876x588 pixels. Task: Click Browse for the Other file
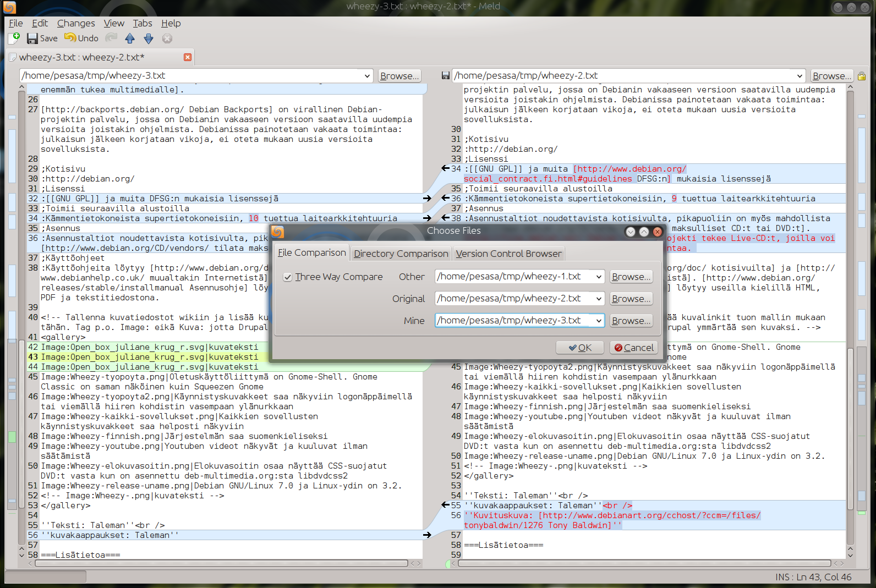631,277
